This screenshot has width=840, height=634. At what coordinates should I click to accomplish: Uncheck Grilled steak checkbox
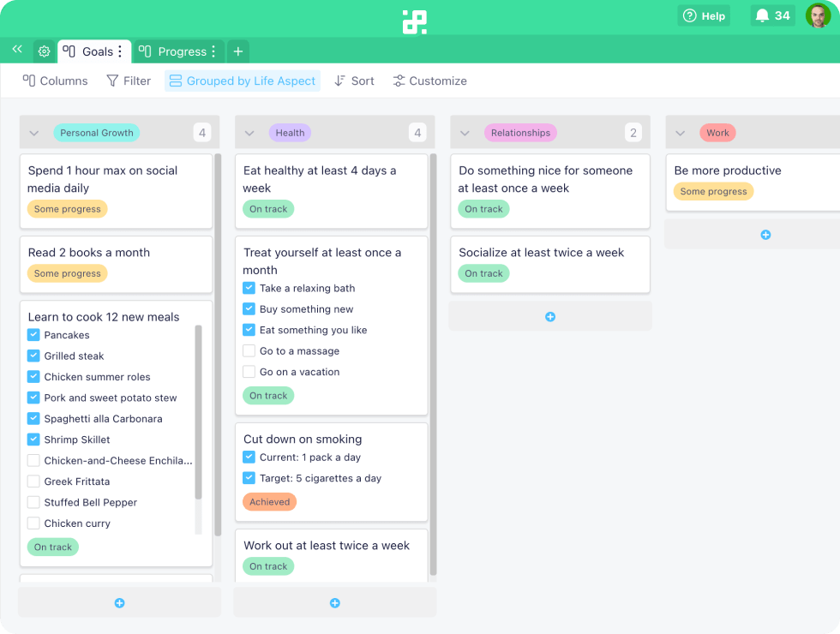pos(33,356)
